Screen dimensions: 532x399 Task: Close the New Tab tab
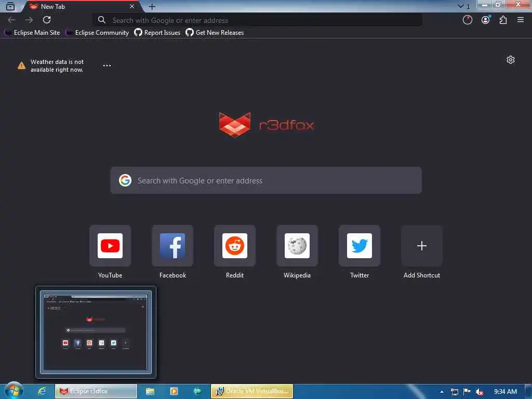coord(132,6)
